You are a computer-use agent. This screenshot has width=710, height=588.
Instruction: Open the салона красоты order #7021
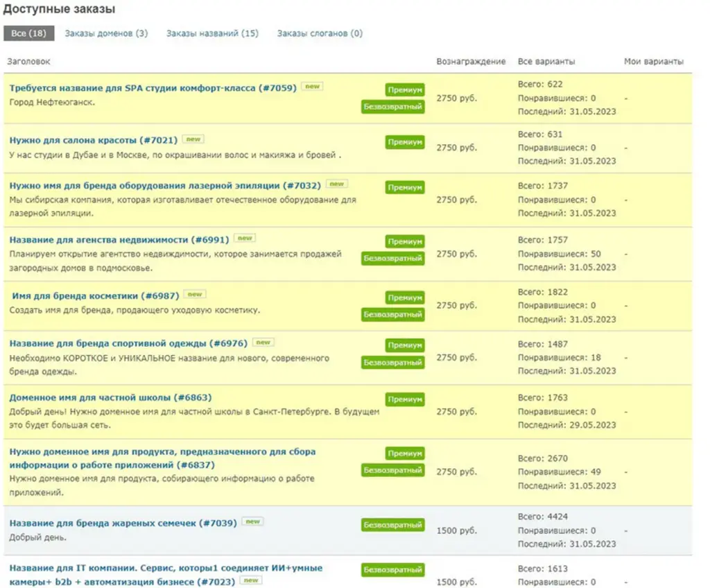pyautogui.click(x=94, y=141)
